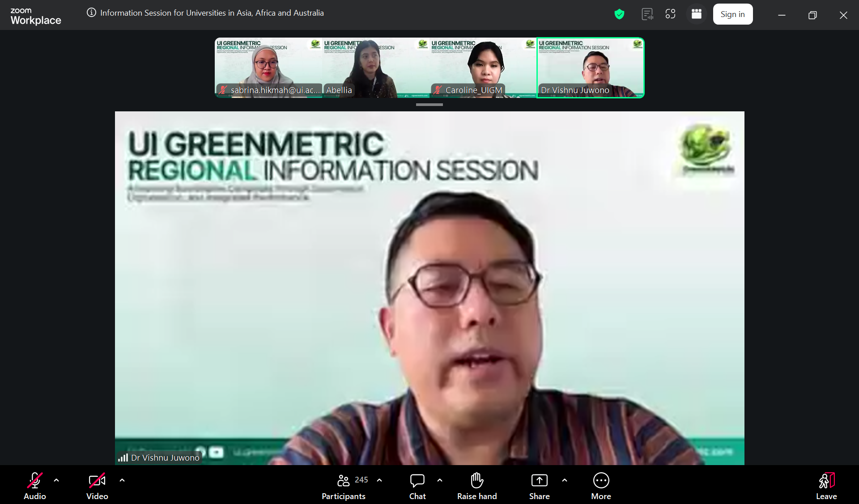
Task: Open the Participants panel
Action: point(344,486)
